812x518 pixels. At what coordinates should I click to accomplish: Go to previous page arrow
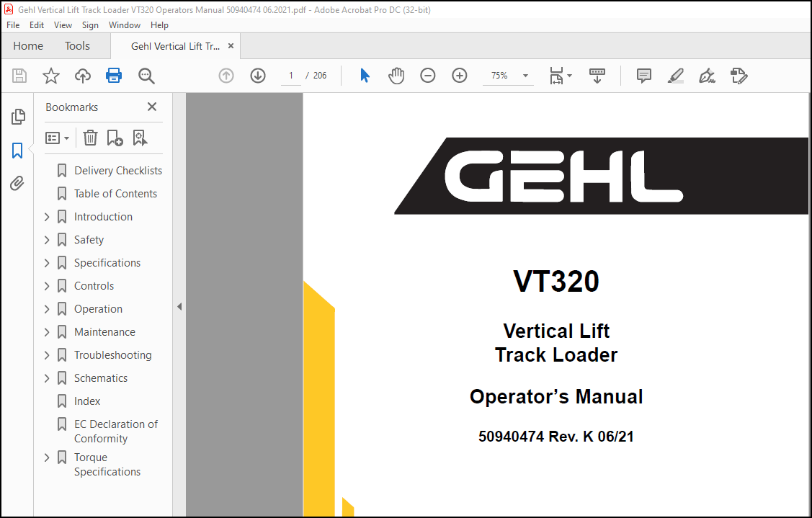click(x=226, y=76)
